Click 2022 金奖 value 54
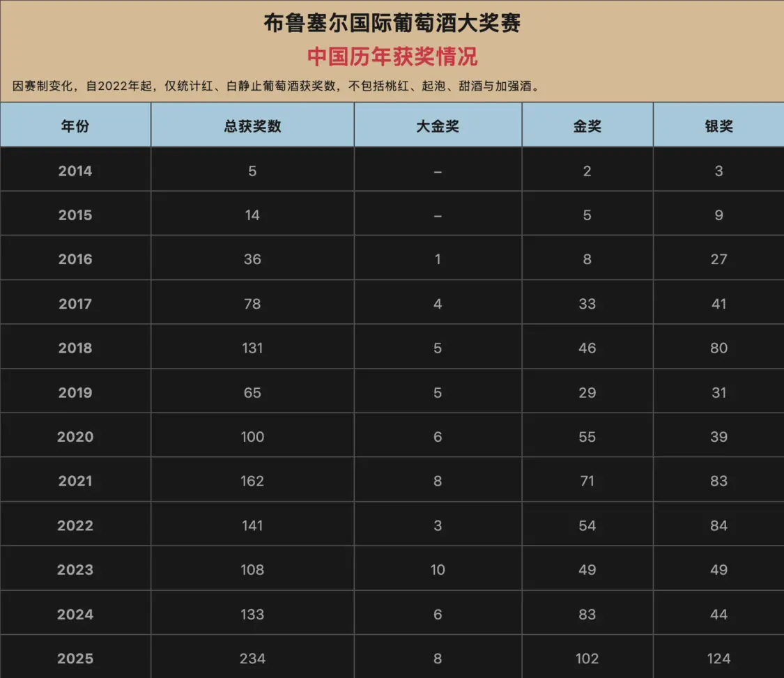 tap(587, 525)
